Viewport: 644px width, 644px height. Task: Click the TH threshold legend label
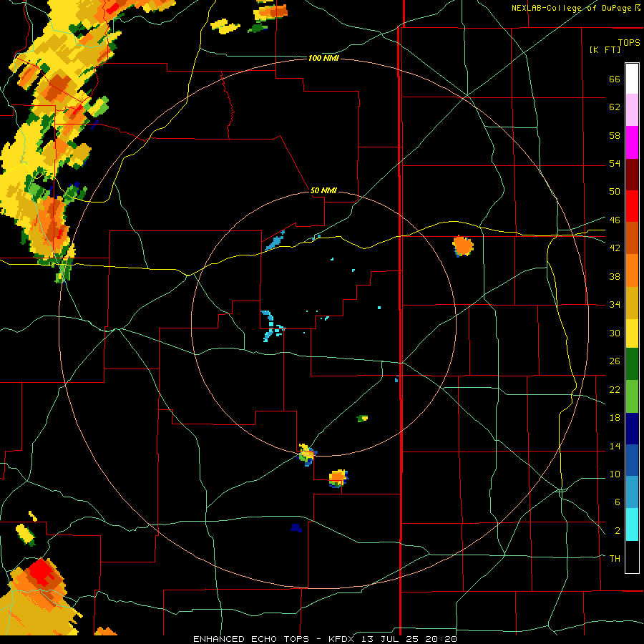point(615,559)
